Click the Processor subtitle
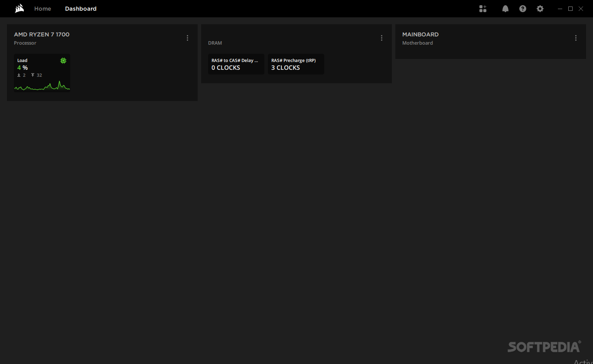This screenshot has height=364, width=593. (x=25, y=43)
